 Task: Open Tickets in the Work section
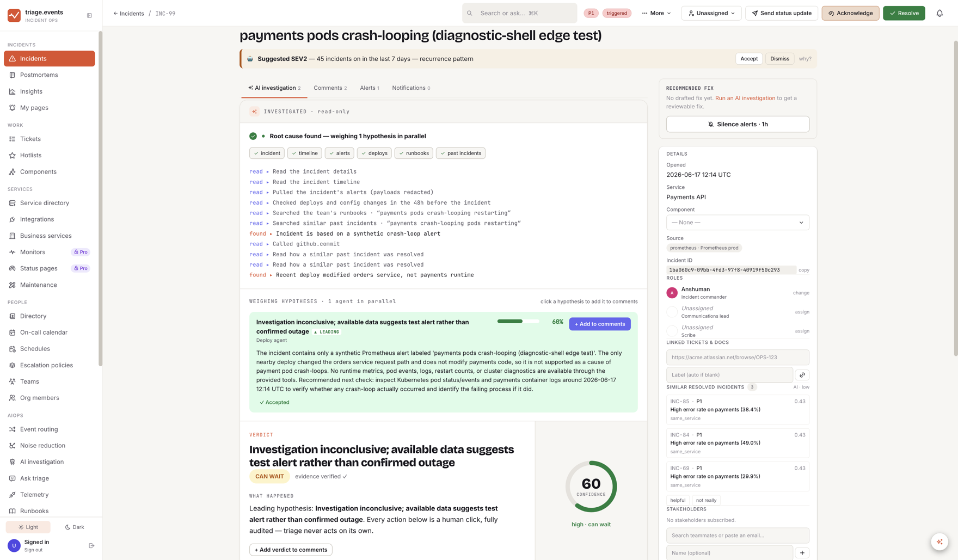(49, 139)
